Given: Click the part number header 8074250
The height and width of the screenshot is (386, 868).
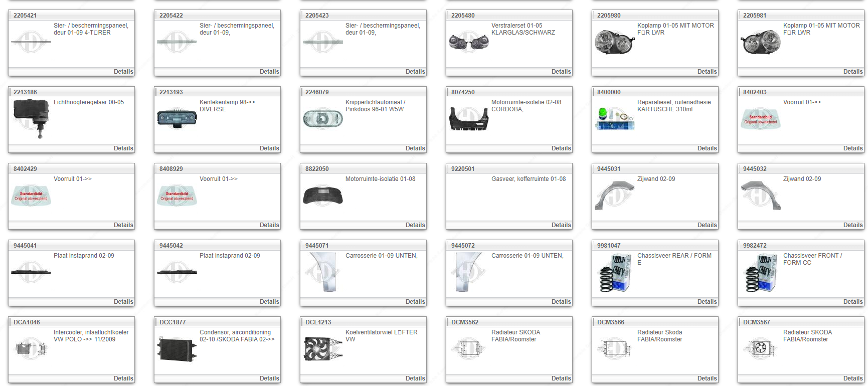Looking at the screenshot, I should click(x=463, y=92).
